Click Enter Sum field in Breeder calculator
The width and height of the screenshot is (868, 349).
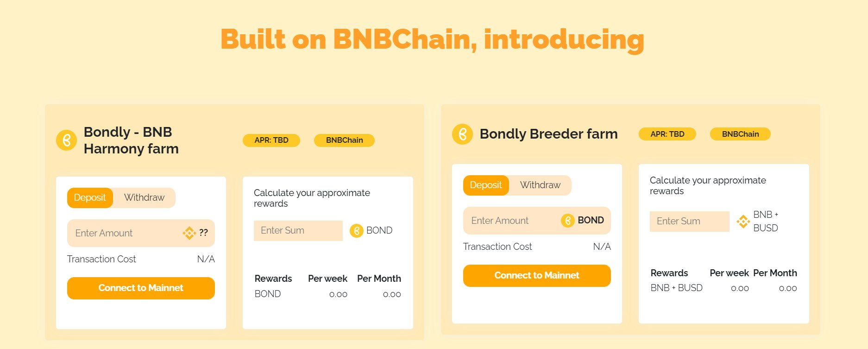pos(689,222)
